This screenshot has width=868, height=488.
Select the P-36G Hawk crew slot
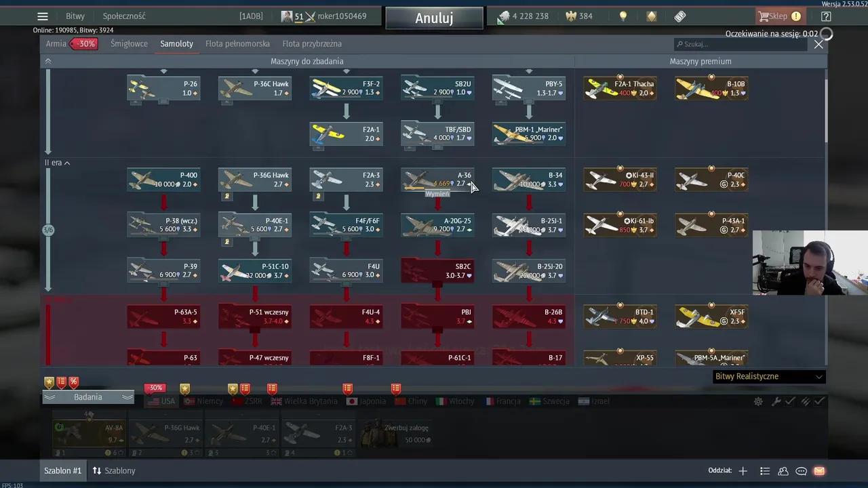click(x=165, y=434)
